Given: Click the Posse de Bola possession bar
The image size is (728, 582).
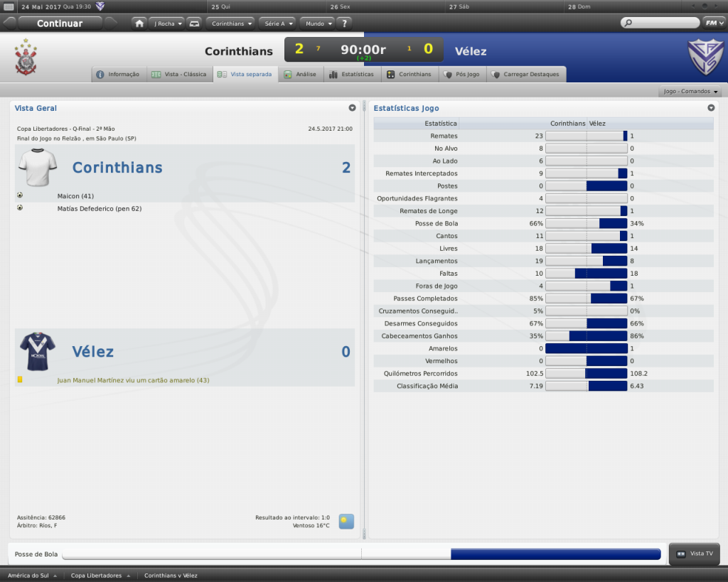Looking at the screenshot, I should coord(361,554).
